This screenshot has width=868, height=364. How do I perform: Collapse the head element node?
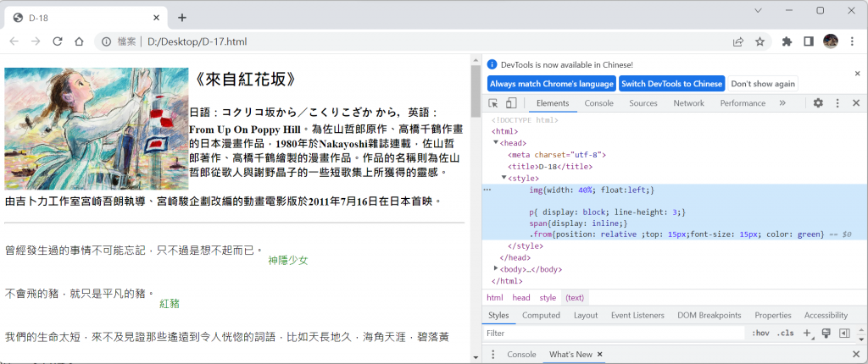tap(496, 143)
